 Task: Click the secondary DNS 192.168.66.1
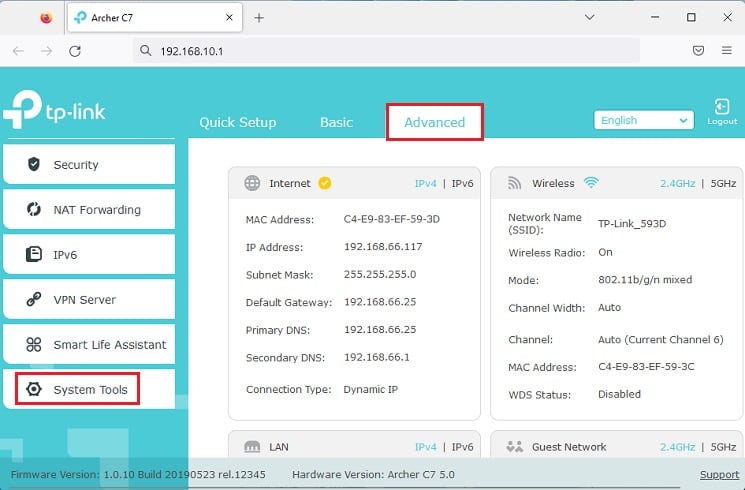point(376,357)
